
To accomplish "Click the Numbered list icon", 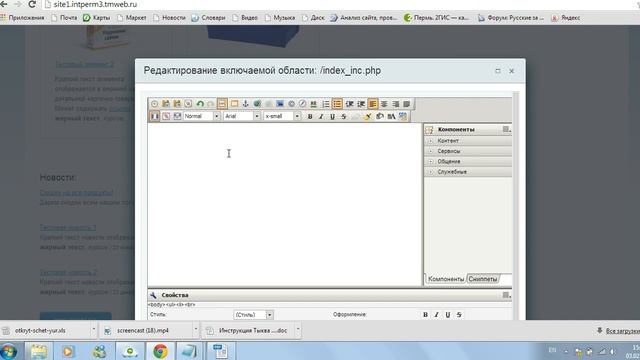I will 326,104.
